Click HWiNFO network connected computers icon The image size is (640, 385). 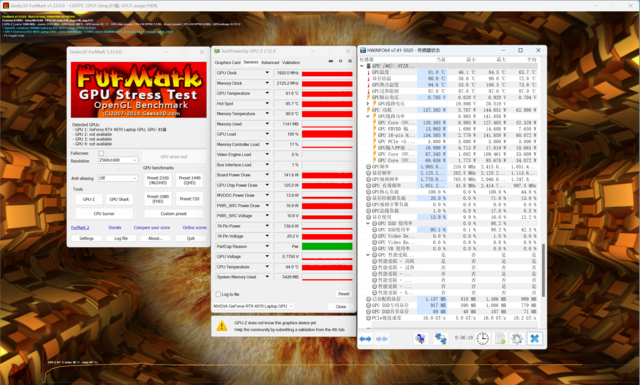click(440, 338)
